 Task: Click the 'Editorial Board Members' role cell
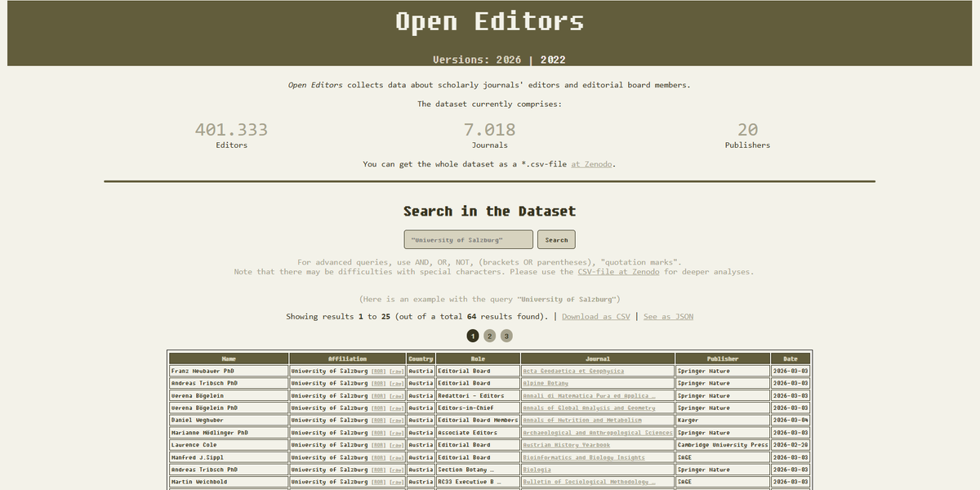point(478,420)
